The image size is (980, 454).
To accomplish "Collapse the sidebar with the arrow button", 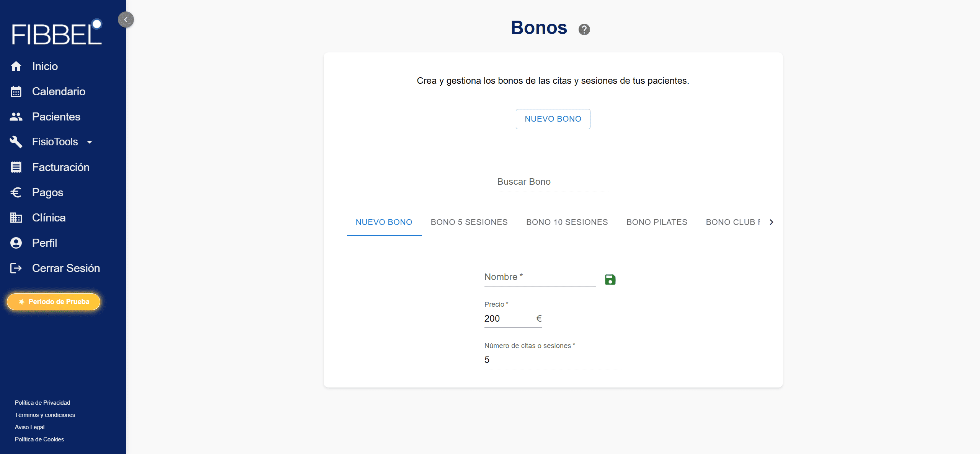I will click(x=126, y=20).
